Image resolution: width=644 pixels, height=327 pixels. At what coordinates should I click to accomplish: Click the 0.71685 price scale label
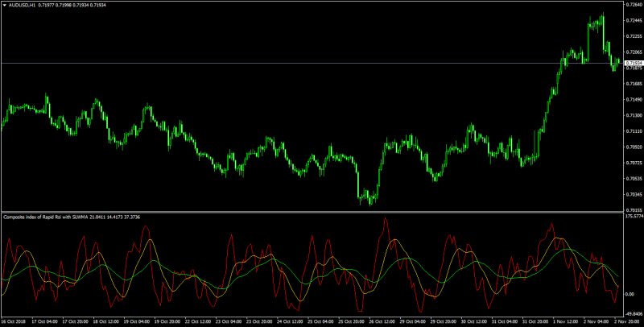(634, 84)
